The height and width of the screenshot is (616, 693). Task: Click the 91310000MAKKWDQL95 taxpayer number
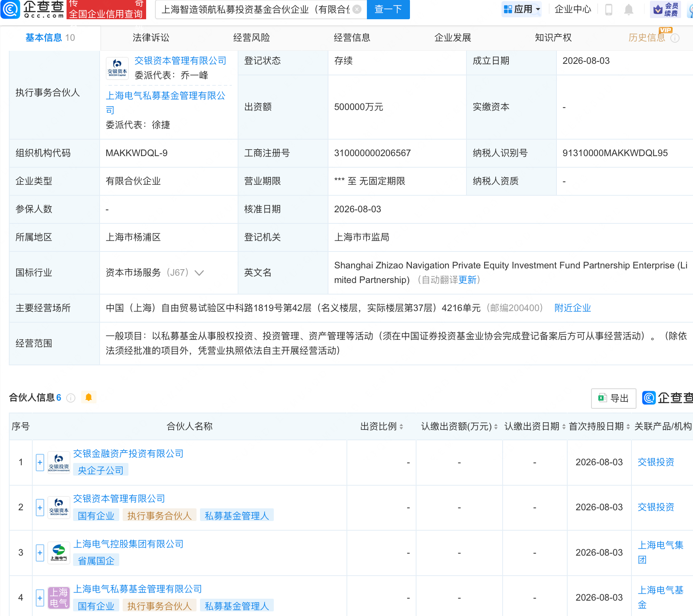(x=615, y=153)
